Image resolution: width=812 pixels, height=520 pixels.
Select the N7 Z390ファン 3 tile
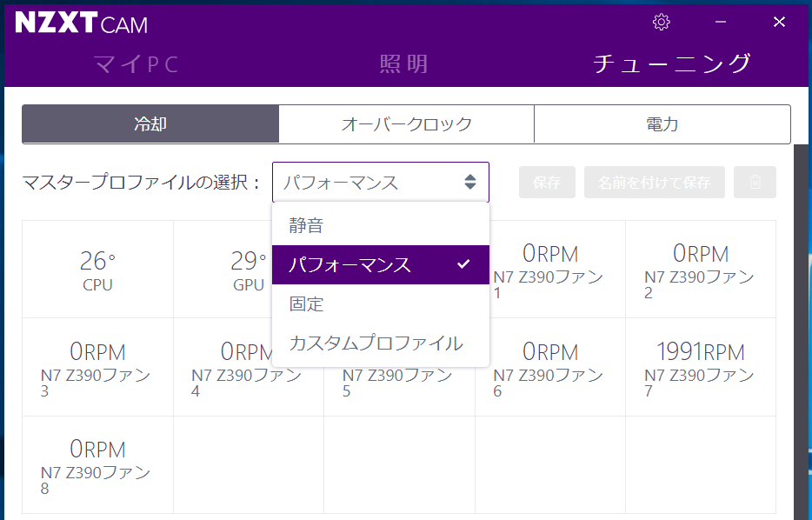click(x=97, y=367)
